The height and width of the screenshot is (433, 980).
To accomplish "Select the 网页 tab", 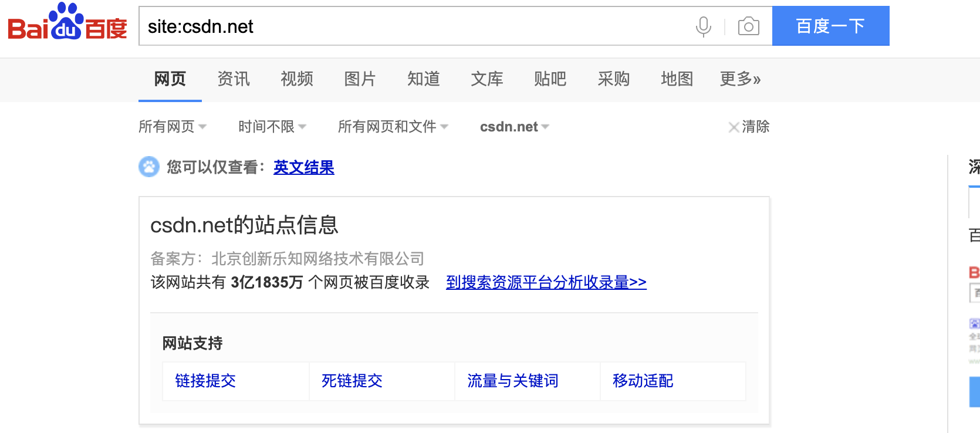I will point(170,79).
